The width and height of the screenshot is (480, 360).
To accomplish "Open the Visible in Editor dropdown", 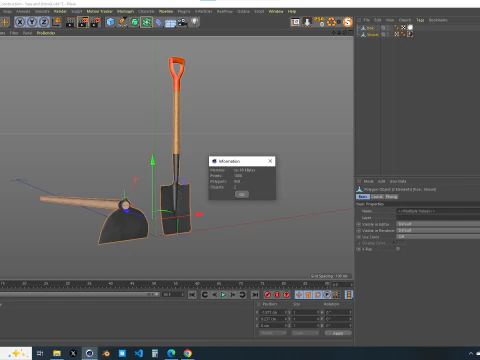I will click(x=438, y=224).
